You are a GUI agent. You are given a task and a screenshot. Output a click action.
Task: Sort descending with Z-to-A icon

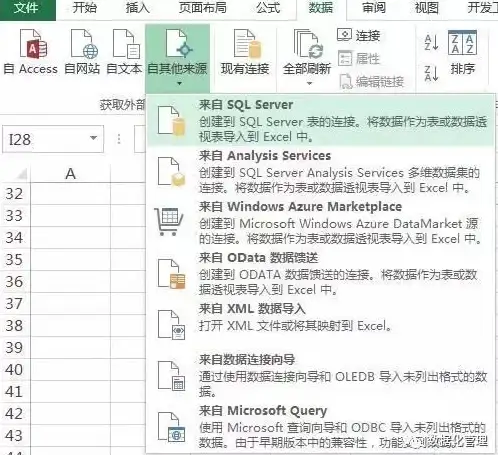click(x=431, y=73)
